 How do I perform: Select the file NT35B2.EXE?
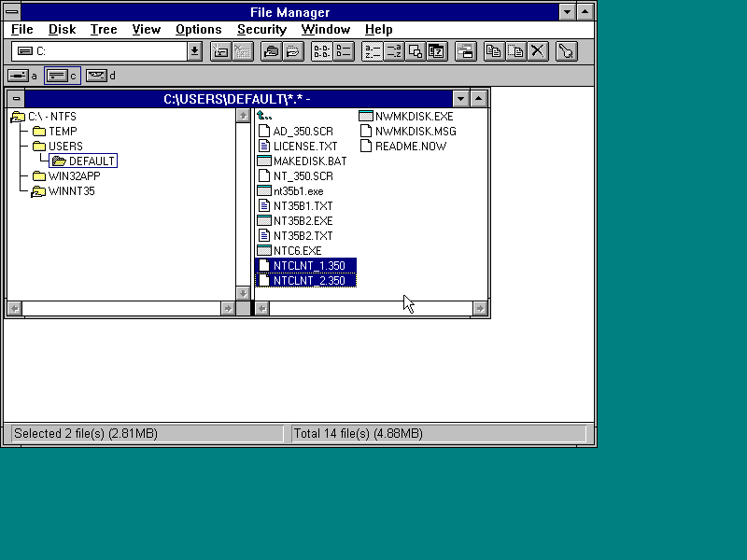(x=295, y=221)
